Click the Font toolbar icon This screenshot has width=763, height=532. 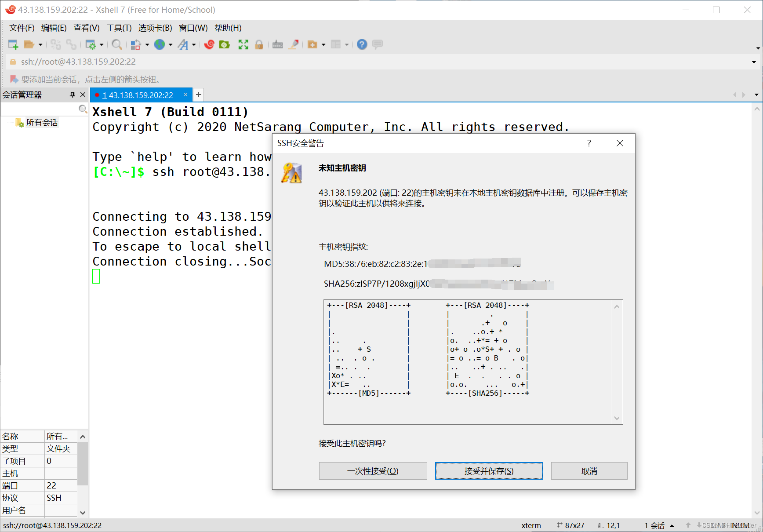coord(183,44)
